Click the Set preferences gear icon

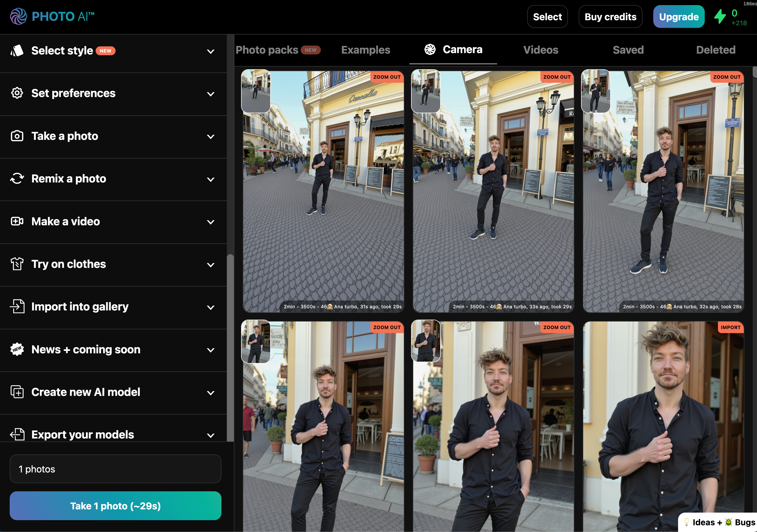(x=17, y=93)
